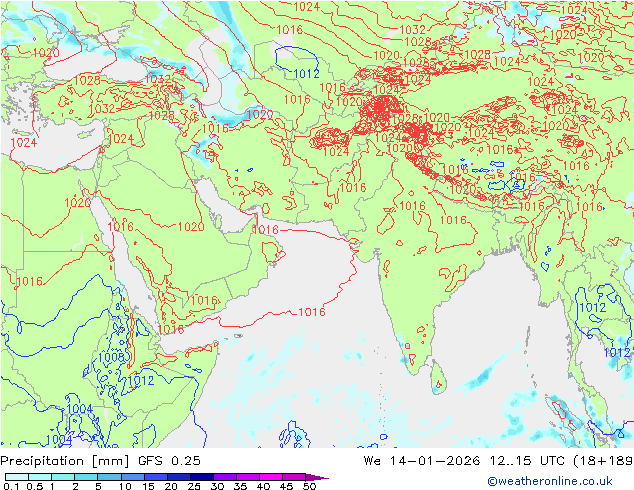The width and height of the screenshot is (634, 490).
Task: Pick the legend swatch between 10 and 15
Action: click(133, 477)
